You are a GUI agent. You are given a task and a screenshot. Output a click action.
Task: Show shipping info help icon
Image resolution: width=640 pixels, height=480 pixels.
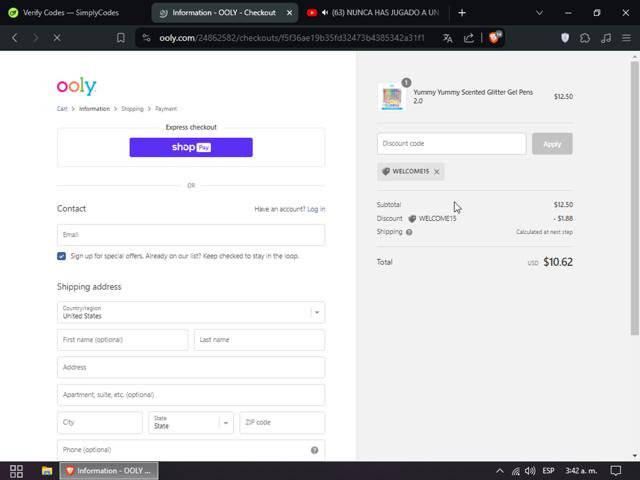click(409, 232)
